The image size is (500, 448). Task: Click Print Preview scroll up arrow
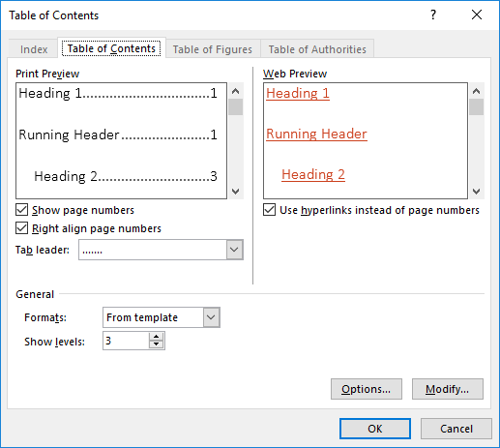pos(236,91)
